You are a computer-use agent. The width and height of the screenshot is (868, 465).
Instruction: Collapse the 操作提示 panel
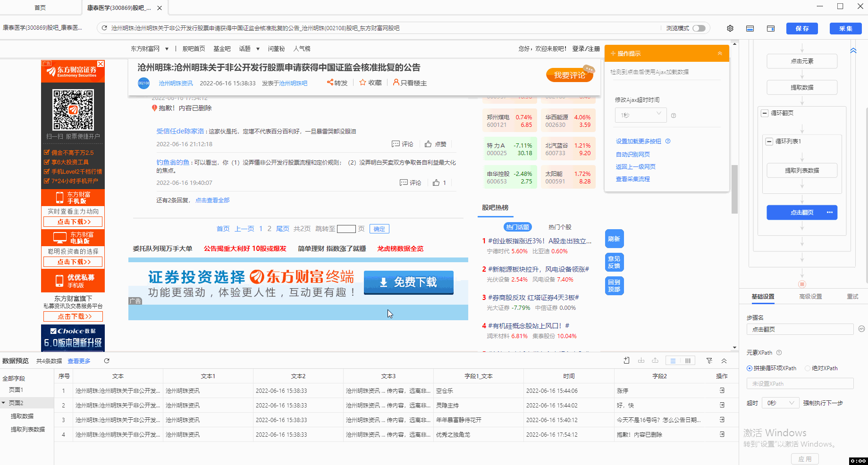point(720,53)
